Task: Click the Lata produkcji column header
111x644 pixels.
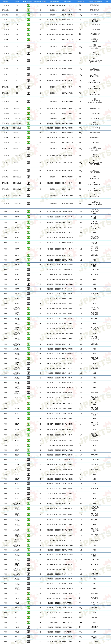Action: coord(54,2)
